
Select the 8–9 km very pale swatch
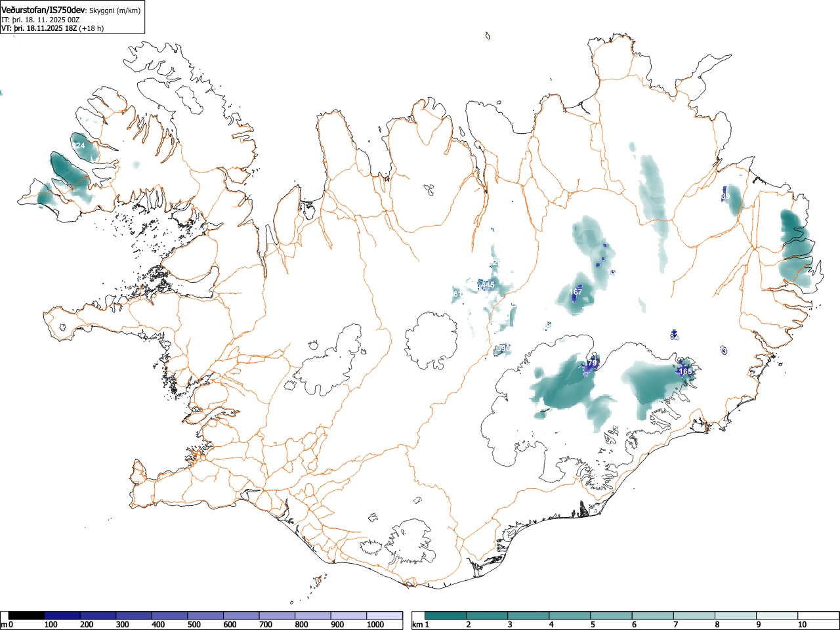pyautogui.click(x=735, y=616)
